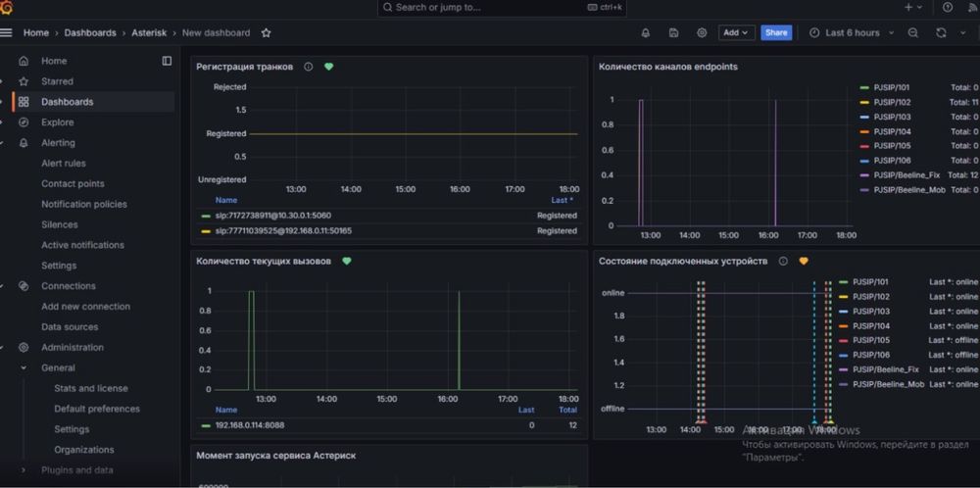Toggle PJSIP/Beeline_Mob in endpoints channel legend
This screenshot has height=488, width=980.
[x=909, y=189]
